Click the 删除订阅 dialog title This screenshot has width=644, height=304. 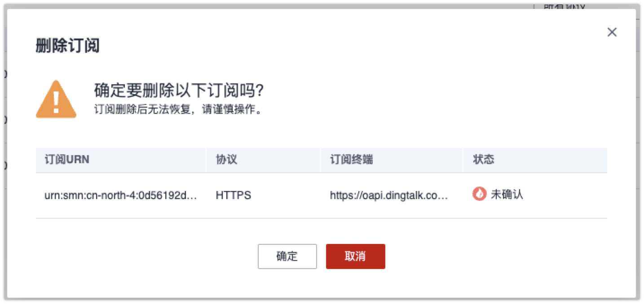pyautogui.click(x=67, y=46)
